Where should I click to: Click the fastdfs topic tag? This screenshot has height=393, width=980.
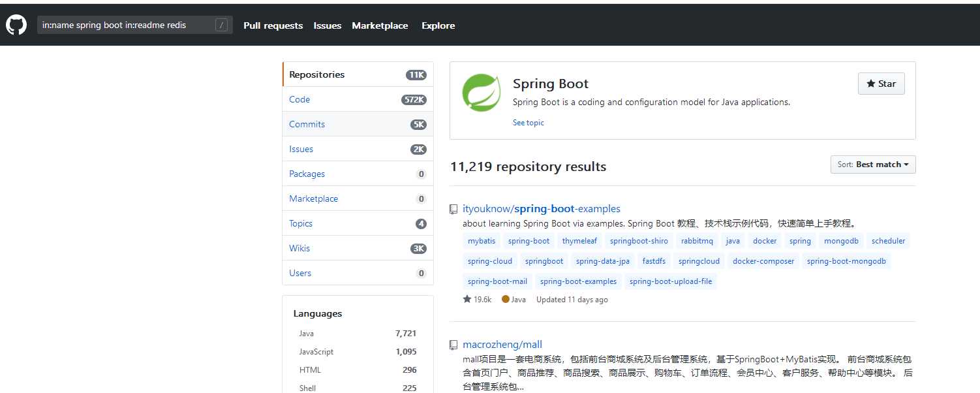point(654,261)
